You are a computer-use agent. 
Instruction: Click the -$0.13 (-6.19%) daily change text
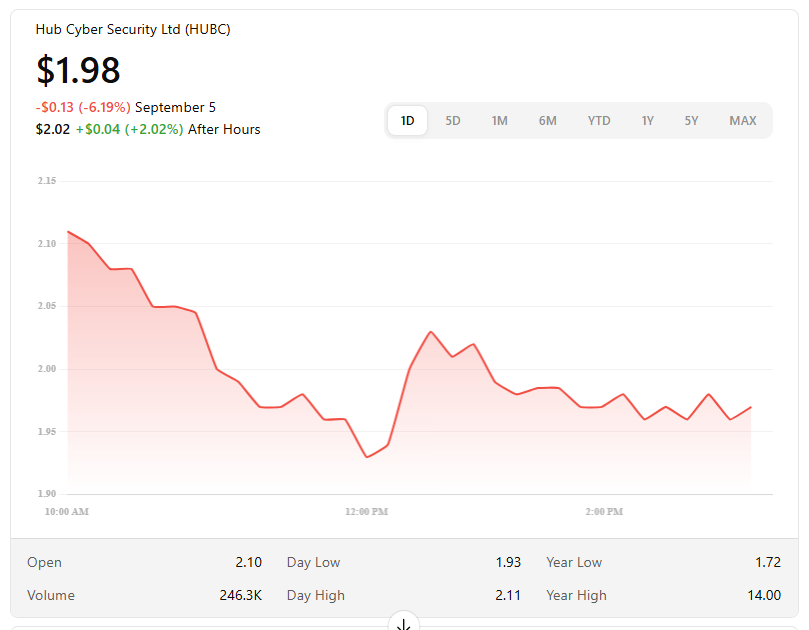83,107
